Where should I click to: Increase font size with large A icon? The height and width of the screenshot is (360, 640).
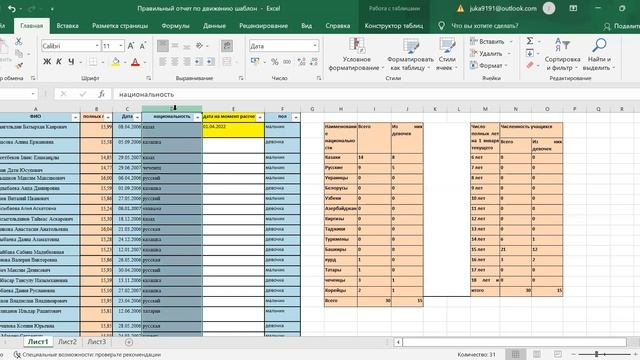[x=131, y=46]
